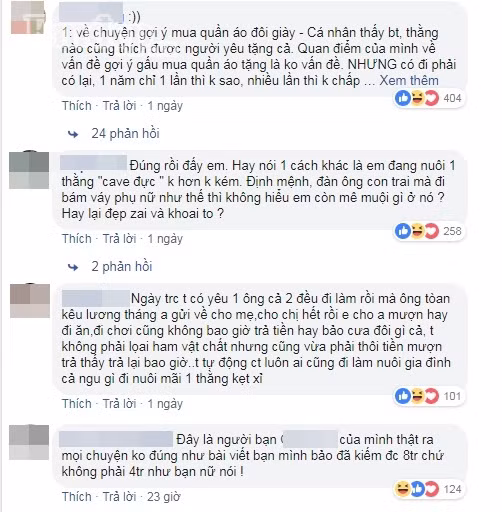Open the fourth commenter's avatar
The width and height of the screenshot is (502, 512).
29,443
